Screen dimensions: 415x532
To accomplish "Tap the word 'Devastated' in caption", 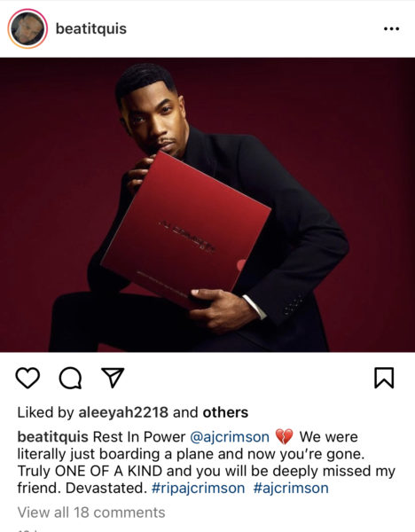I will 106,489.
